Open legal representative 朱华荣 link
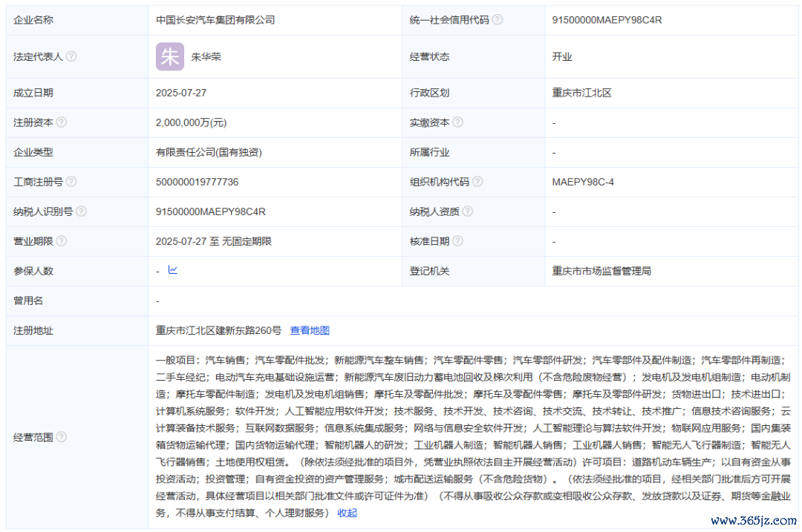The height and width of the screenshot is (532, 802). click(x=206, y=56)
